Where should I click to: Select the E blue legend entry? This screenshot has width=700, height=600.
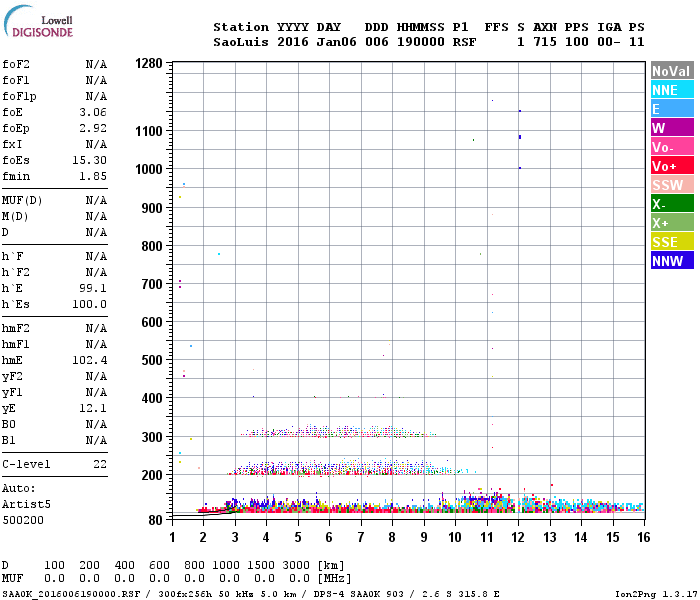click(x=671, y=109)
